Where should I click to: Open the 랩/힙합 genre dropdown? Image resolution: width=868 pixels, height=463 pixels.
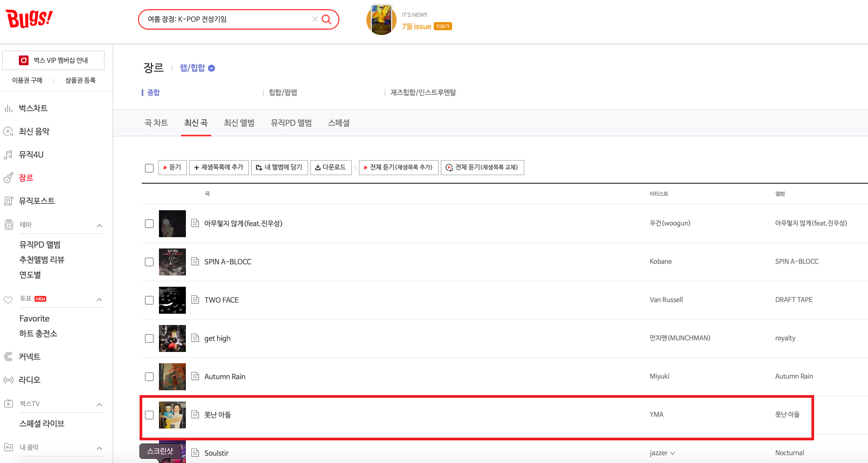point(197,68)
